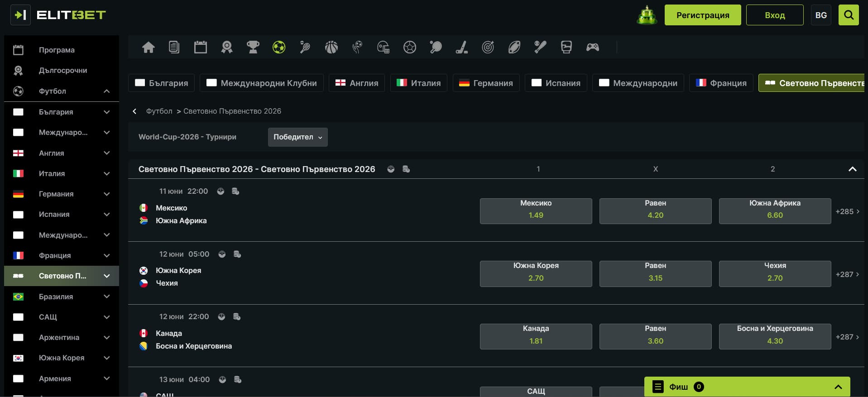
Task: Open coins icon for 13 юни 04:00 match
Action: coord(237,380)
